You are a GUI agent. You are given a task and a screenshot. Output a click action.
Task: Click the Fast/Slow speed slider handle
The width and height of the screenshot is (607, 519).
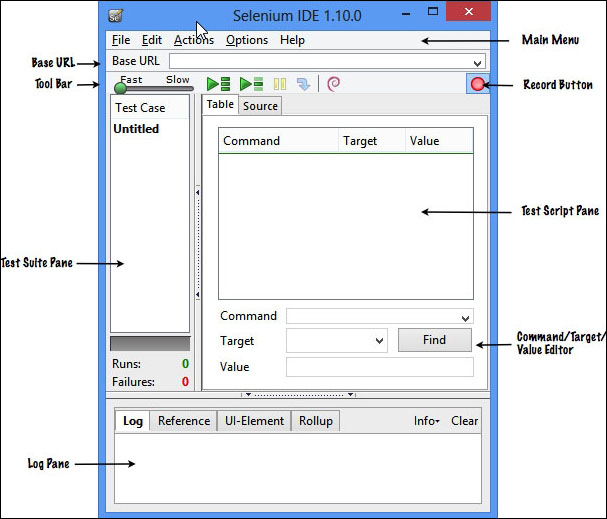tap(120, 89)
